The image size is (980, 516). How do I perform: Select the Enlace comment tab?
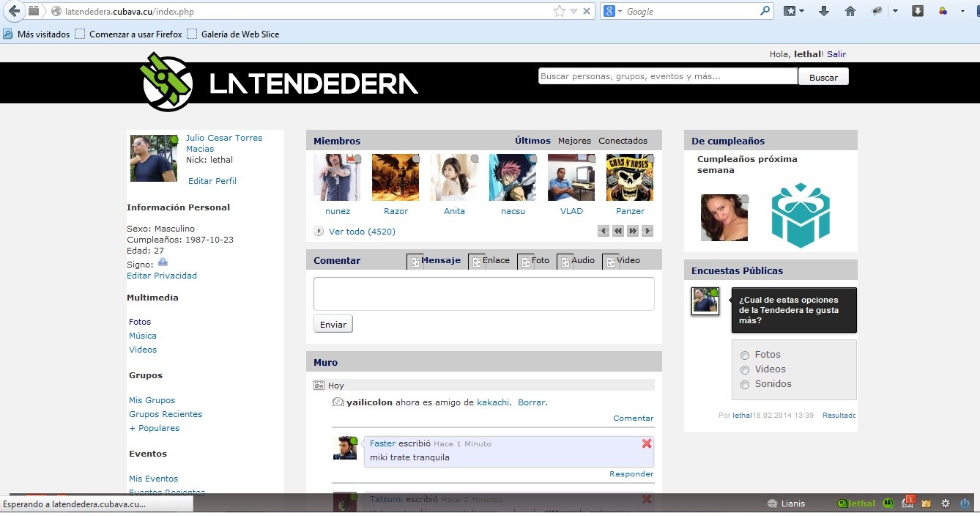click(489, 261)
